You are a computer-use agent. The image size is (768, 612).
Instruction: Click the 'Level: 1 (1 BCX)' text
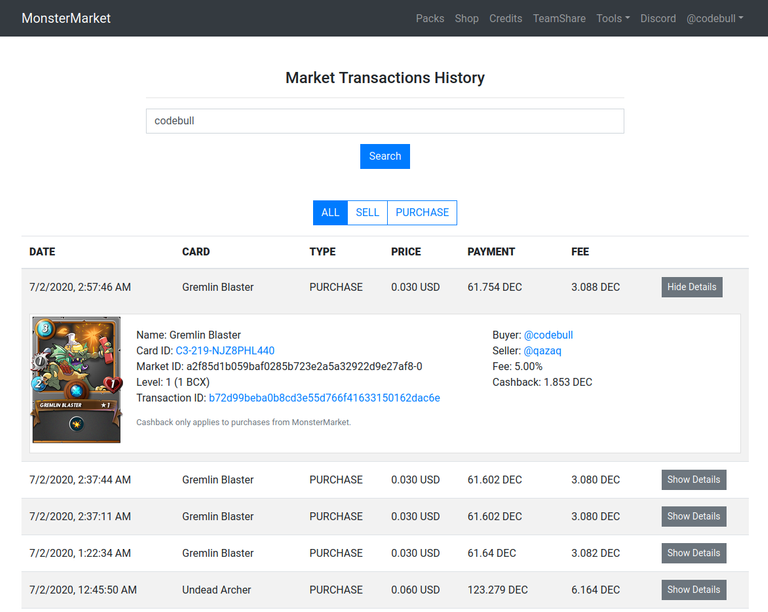coord(173,382)
